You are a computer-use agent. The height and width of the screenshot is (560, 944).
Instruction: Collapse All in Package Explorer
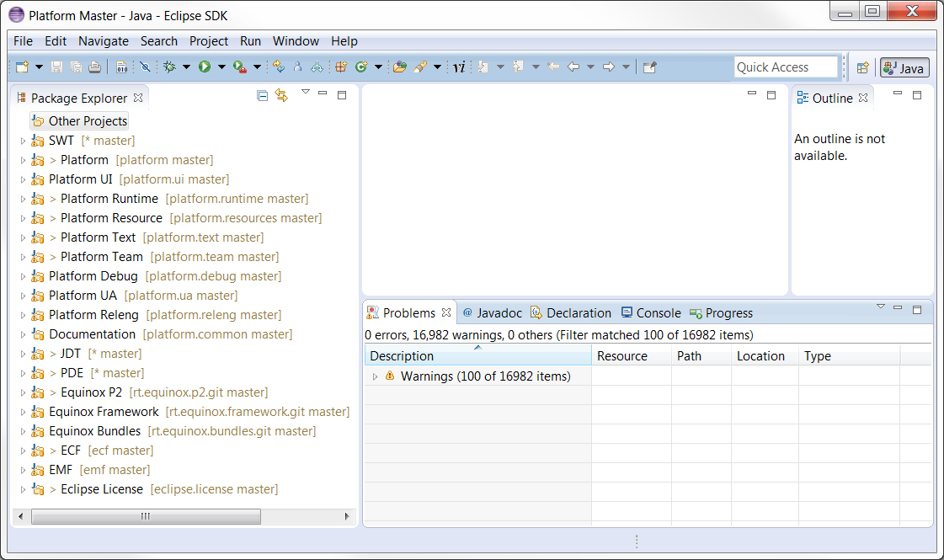coord(262,96)
